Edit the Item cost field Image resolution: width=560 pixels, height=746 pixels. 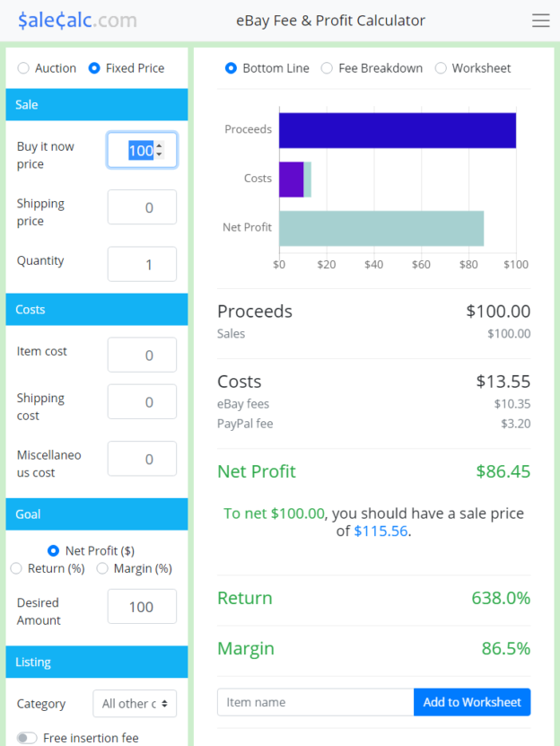point(141,354)
